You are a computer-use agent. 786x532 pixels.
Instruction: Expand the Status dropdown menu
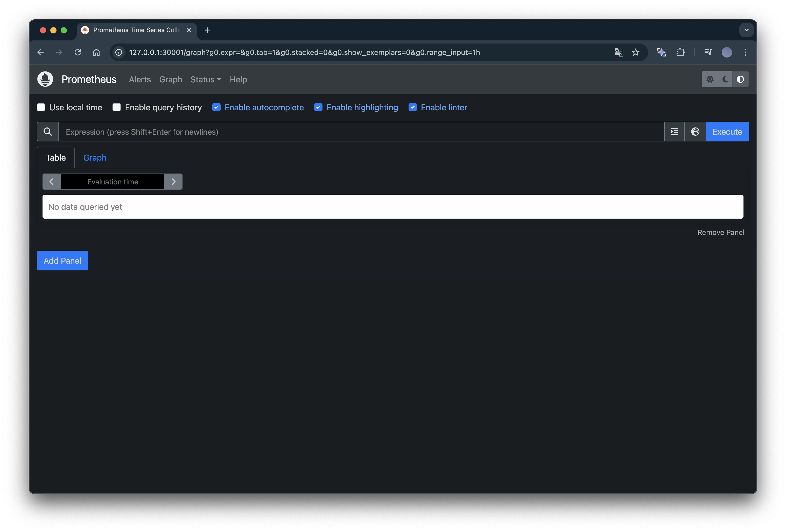pyautogui.click(x=205, y=80)
